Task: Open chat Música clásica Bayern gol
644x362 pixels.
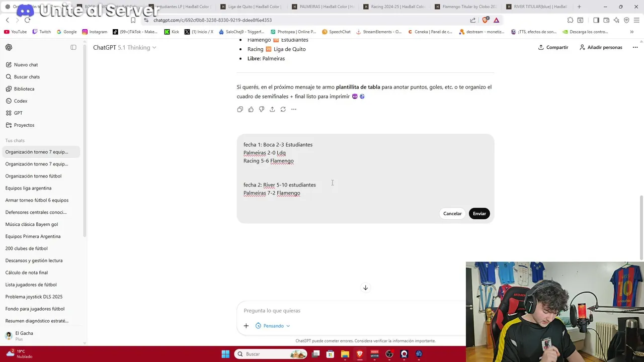Action: [x=42, y=224]
